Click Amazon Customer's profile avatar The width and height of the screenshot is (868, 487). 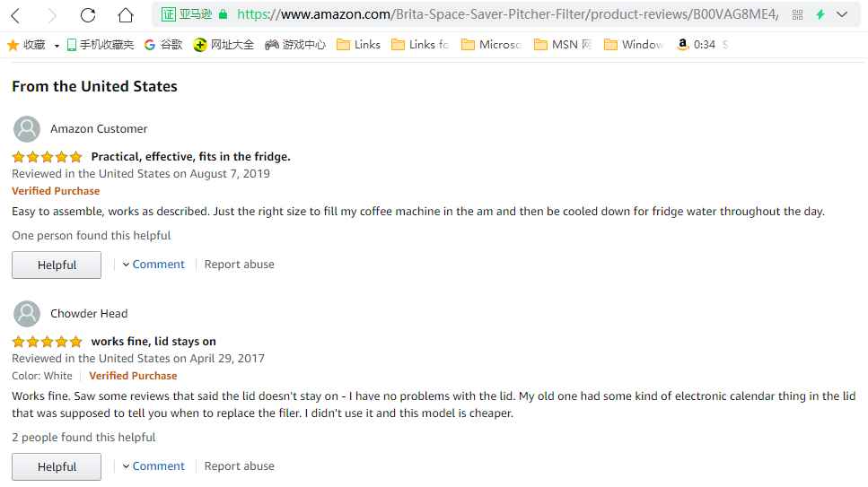[x=28, y=129]
